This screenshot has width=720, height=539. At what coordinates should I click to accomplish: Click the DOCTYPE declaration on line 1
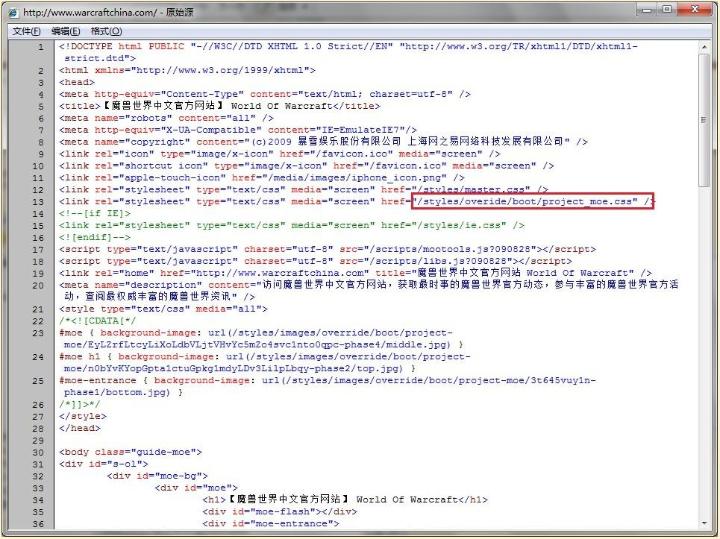click(349, 52)
